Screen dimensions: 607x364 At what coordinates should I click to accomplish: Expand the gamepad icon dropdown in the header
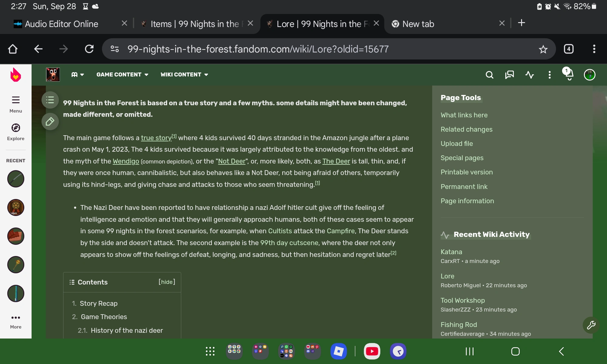pyautogui.click(x=77, y=75)
